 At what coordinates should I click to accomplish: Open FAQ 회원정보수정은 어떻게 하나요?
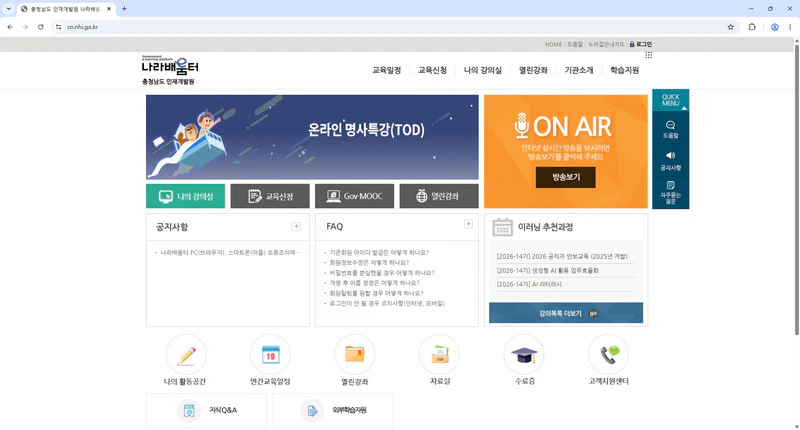(369, 263)
